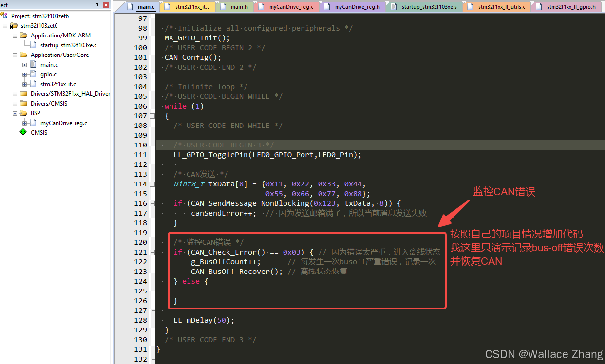Expand the Drivers/CMSIS group
This screenshot has height=364, width=605.
coord(15,104)
